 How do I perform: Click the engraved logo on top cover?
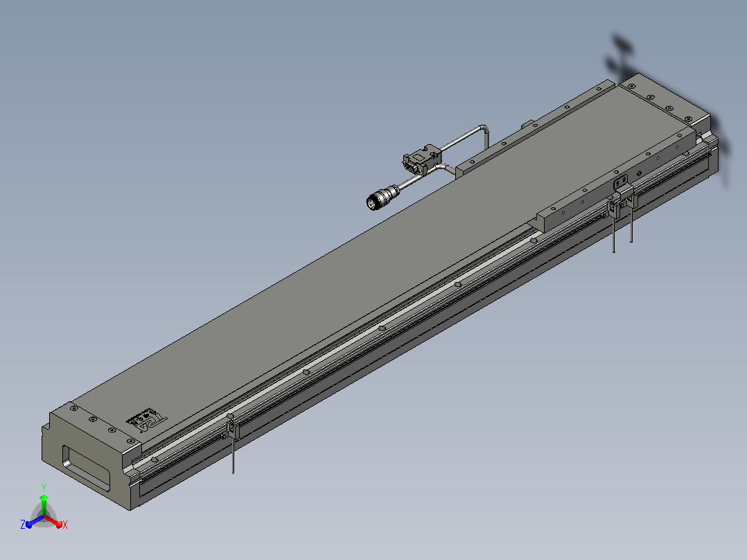[x=147, y=420]
